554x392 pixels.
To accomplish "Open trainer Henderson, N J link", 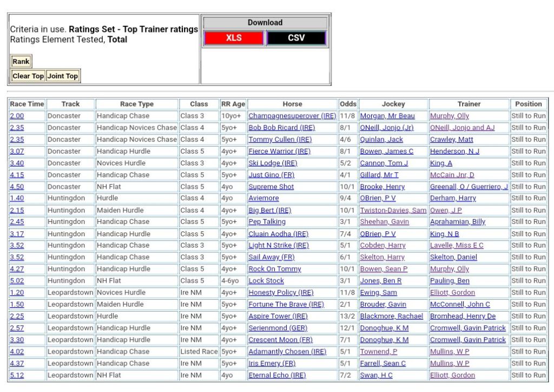I will [454, 151].
